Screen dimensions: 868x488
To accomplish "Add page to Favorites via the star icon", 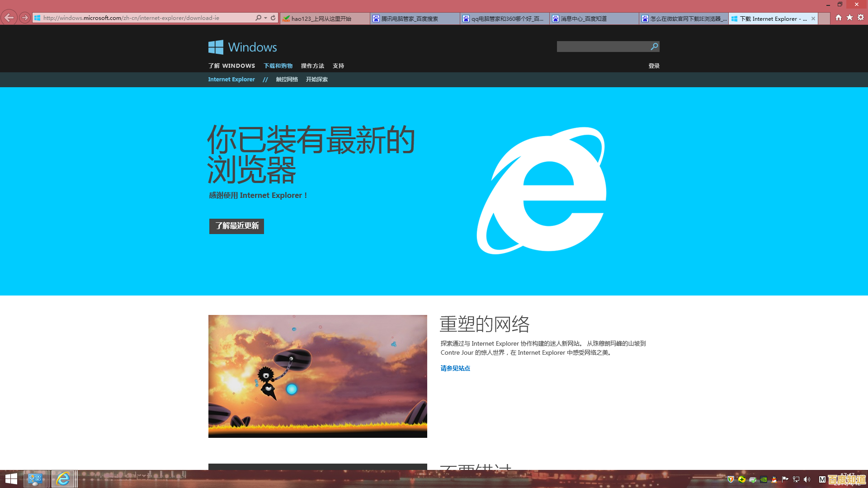I will [849, 18].
